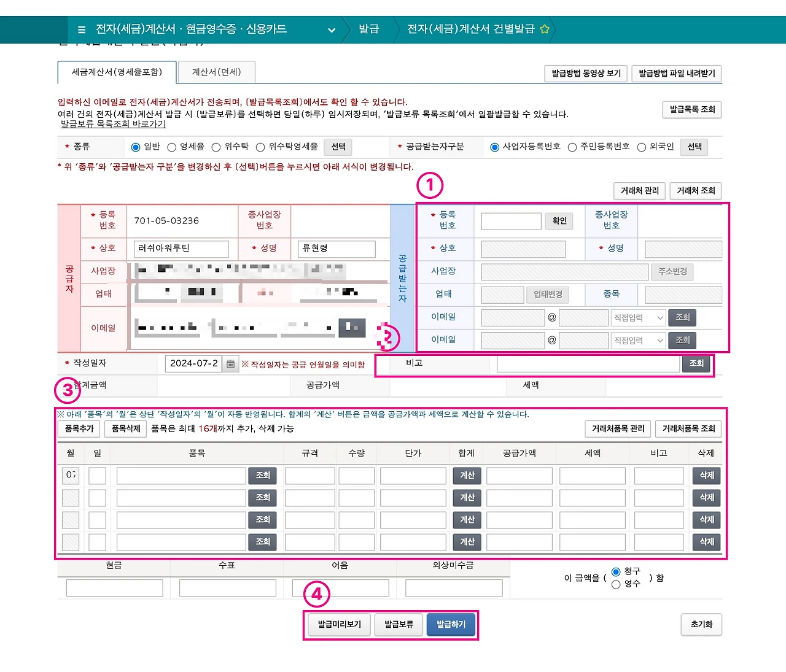
Task: Choose the 영수 payment option
Action: (617, 584)
